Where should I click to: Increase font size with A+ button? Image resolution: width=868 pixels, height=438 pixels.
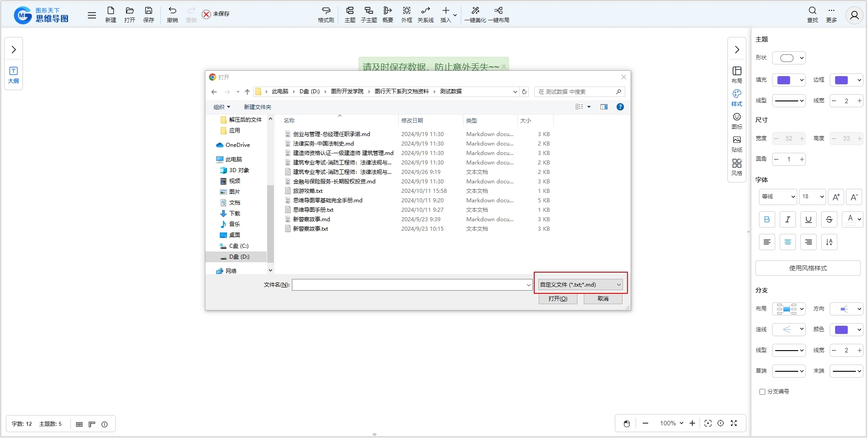pos(836,197)
